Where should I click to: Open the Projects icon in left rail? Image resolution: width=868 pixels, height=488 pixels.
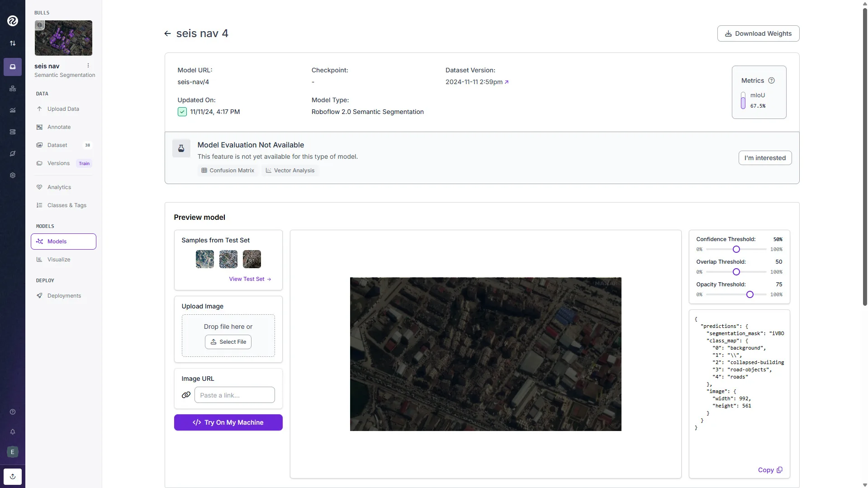point(13,67)
